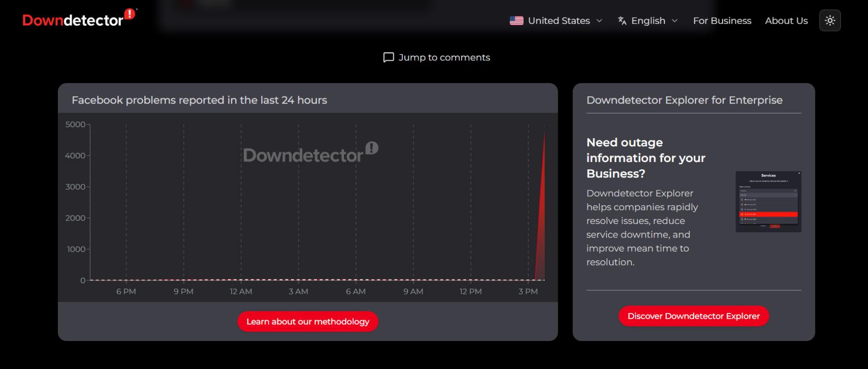Click the 12 AM axis label

click(x=241, y=292)
